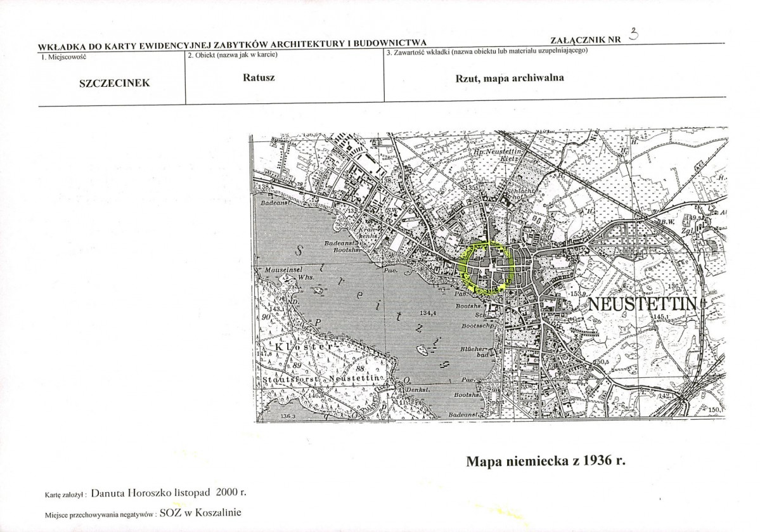
Task: Click the 'SZCZECINEK' text
Action: pyautogui.click(x=114, y=83)
